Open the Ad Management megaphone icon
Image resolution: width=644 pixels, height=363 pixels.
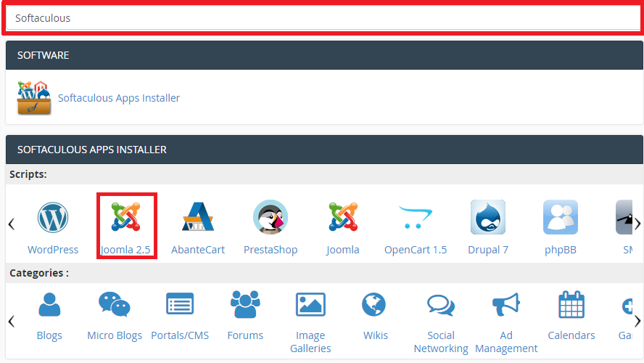[506, 304]
